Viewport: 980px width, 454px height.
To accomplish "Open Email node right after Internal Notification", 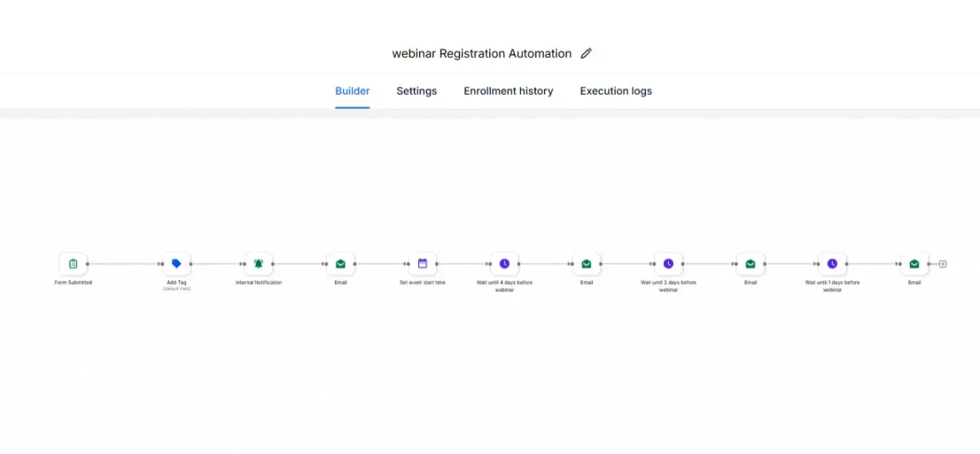I will coord(341,264).
